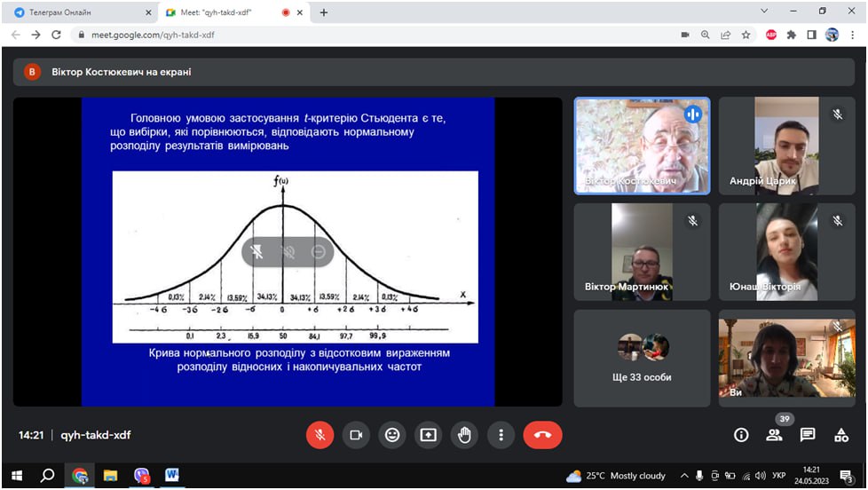This screenshot has width=868, height=490.
Task: Open the Chrome extensions puzzle menu
Action: [x=791, y=35]
